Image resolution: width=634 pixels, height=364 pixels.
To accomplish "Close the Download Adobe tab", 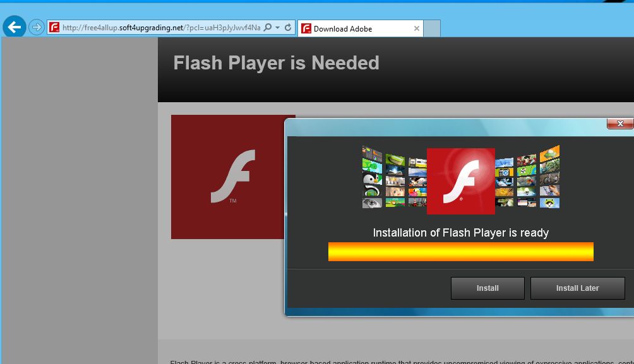I will click(x=417, y=28).
